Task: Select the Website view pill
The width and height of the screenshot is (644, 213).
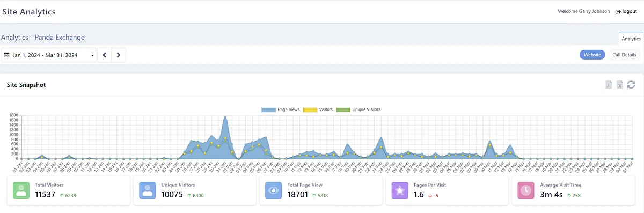Action: click(x=592, y=55)
